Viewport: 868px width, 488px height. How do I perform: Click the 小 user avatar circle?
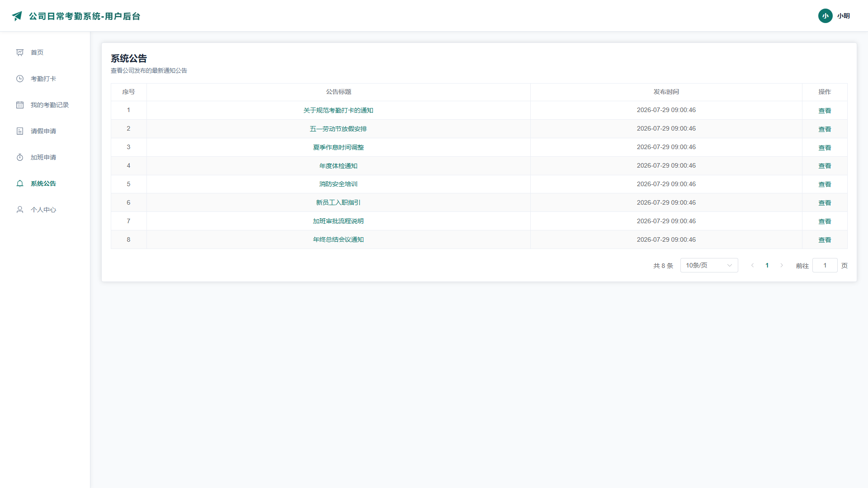(x=826, y=16)
